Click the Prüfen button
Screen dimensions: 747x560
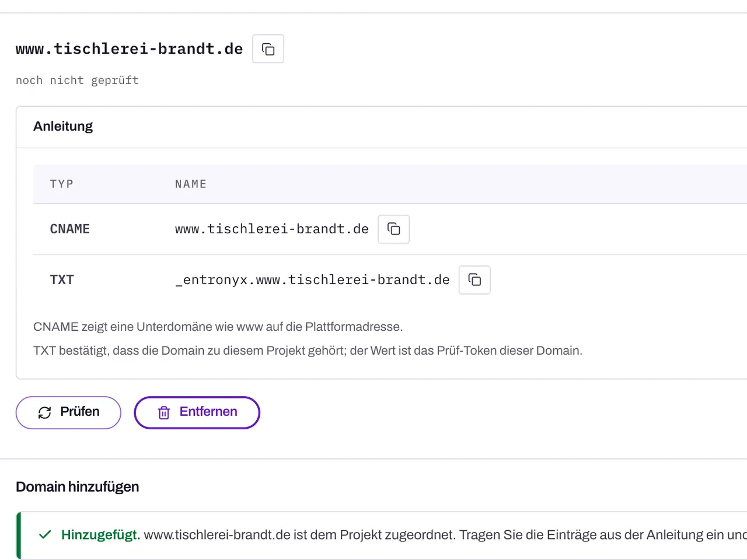(68, 412)
